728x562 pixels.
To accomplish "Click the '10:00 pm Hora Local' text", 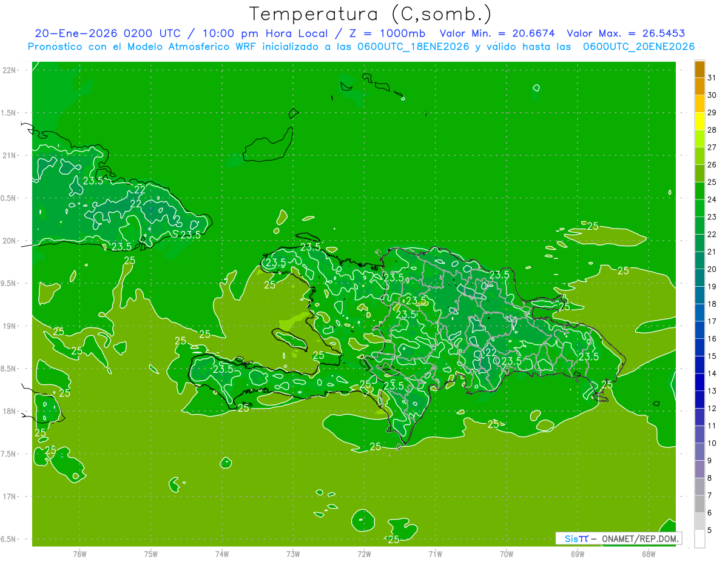I will click(266, 33).
